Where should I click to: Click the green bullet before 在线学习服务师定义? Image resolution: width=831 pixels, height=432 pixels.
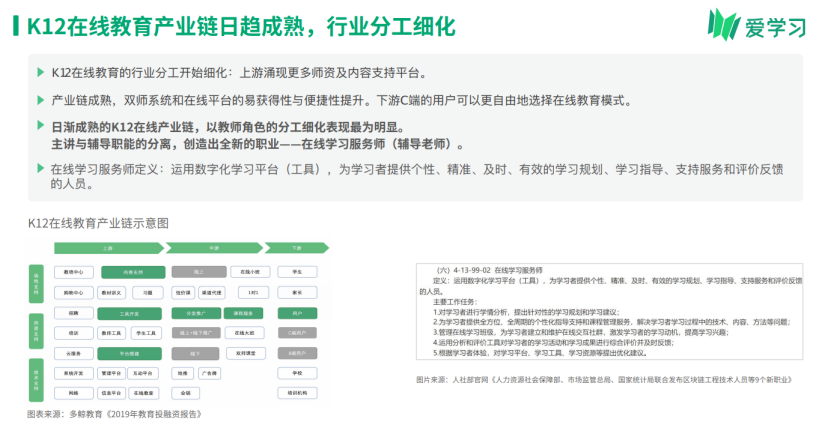[x=41, y=169]
